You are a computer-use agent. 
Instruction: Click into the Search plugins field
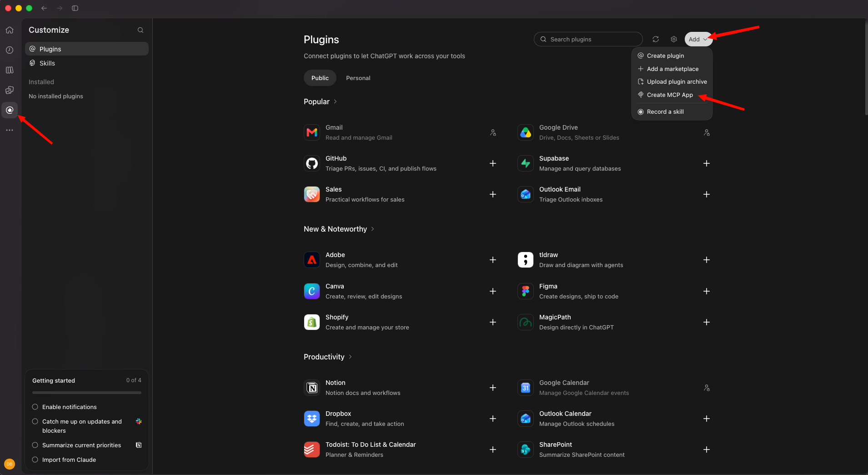588,39
